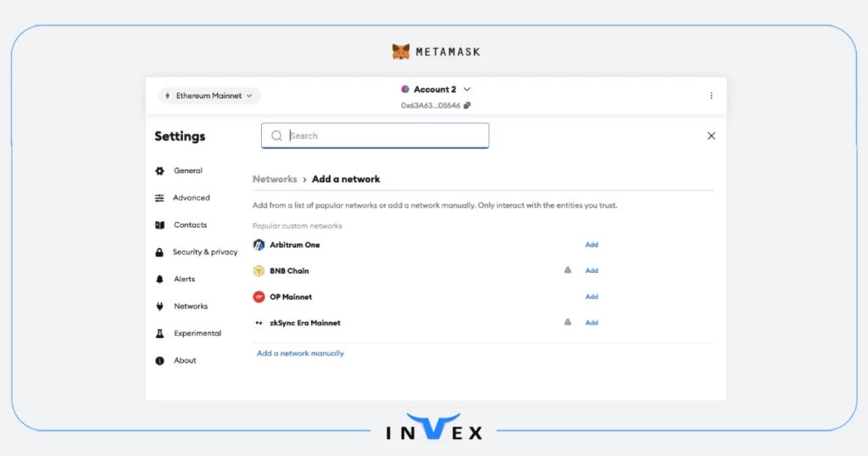Open the three-dot account options menu
The width and height of the screenshot is (868, 456).
pyautogui.click(x=711, y=96)
